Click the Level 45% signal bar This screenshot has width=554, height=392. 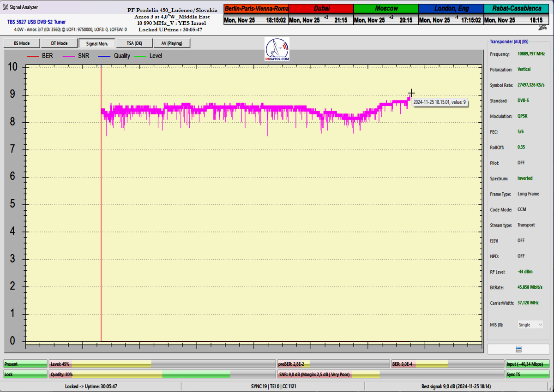coord(162,364)
